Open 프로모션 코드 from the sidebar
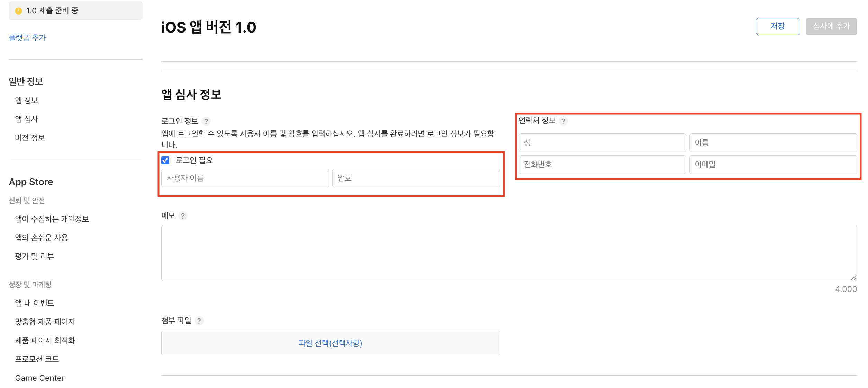 [37, 359]
